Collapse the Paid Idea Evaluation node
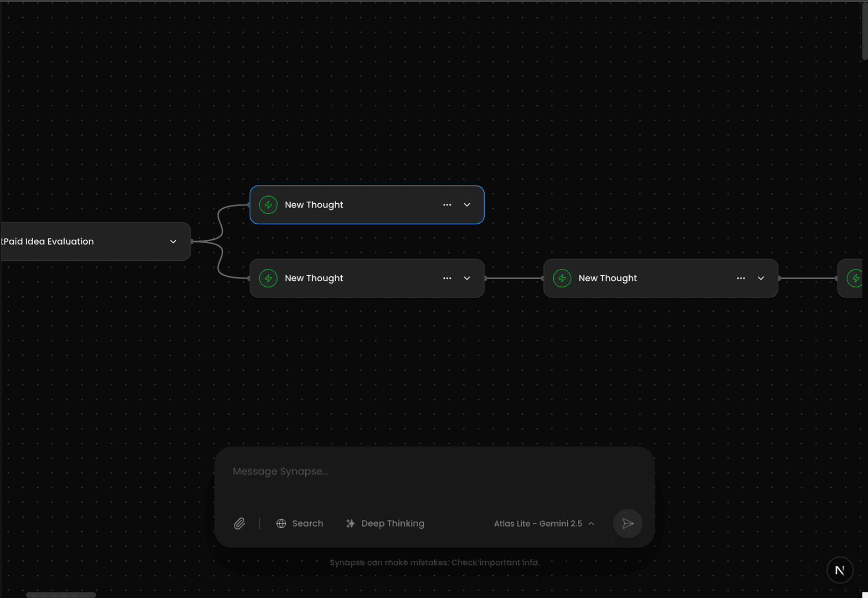This screenshot has height=598, width=868. 173,241
